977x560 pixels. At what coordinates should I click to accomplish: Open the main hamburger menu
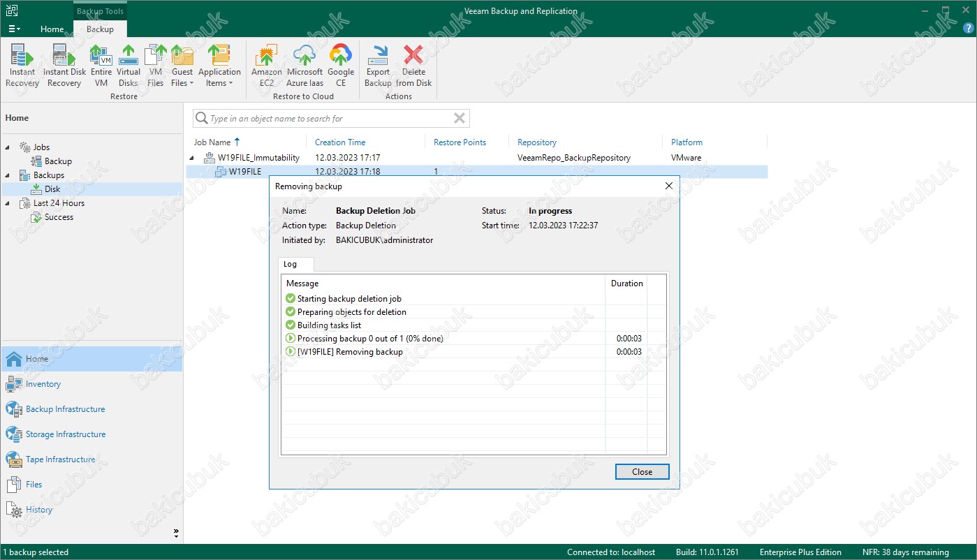pyautogui.click(x=14, y=29)
